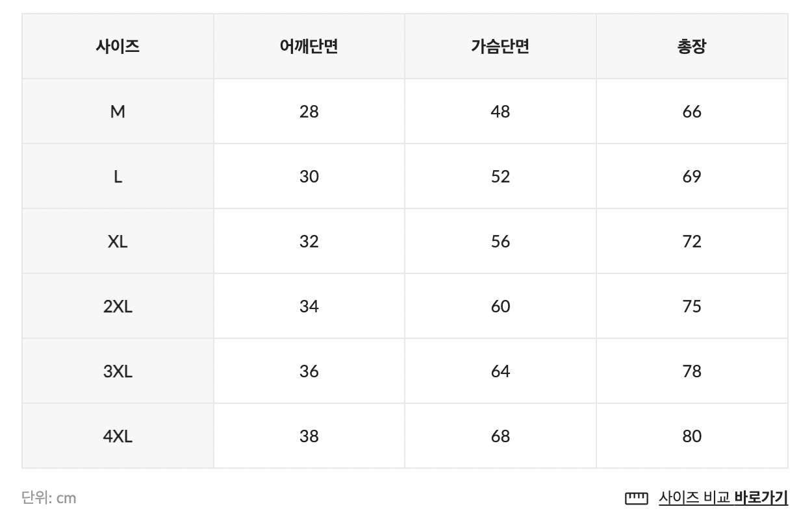
Task: Click the 2XL chest value 60
Action: coord(500,306)
